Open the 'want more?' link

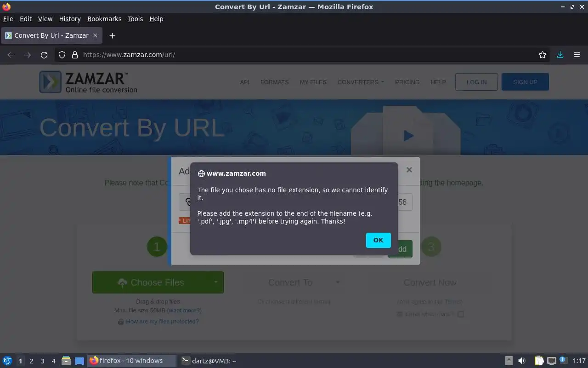tap(184, 310)
